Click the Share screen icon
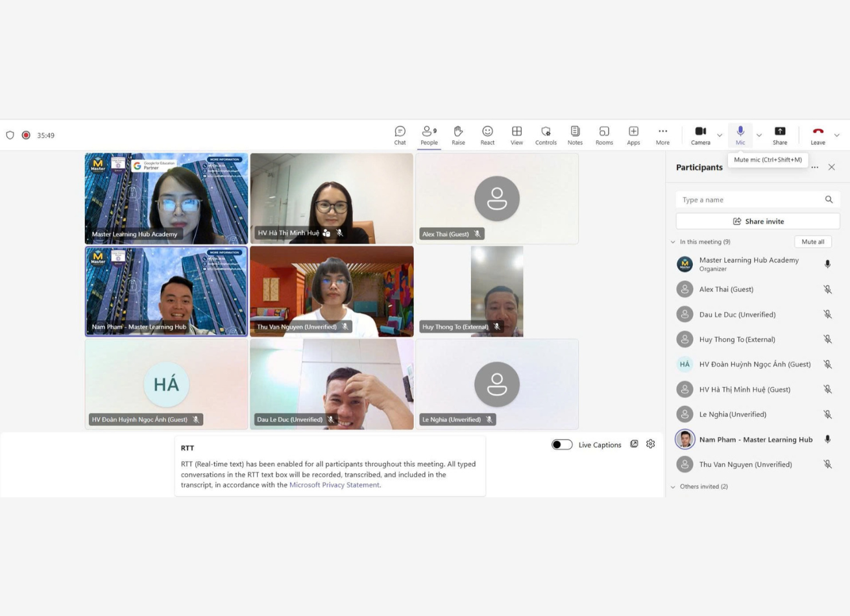 [780, 135]
